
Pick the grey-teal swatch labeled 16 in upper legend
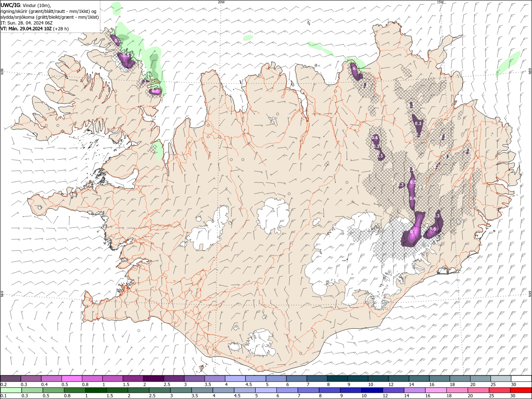[x=439, y=379]
